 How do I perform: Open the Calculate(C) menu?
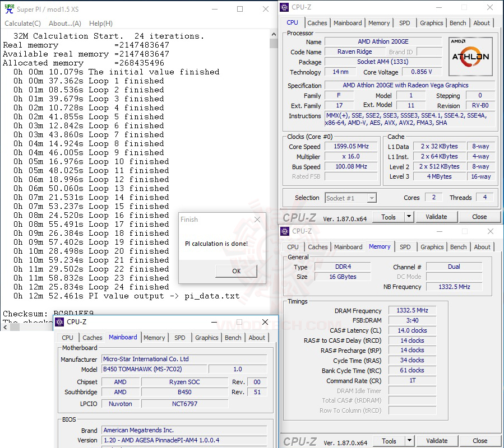tap(22, 24)
